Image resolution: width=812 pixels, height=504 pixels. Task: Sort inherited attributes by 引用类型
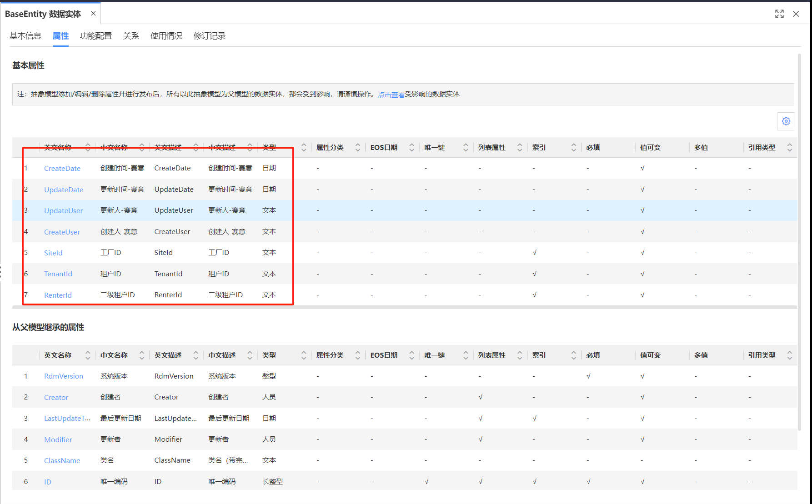coord(789,355)
